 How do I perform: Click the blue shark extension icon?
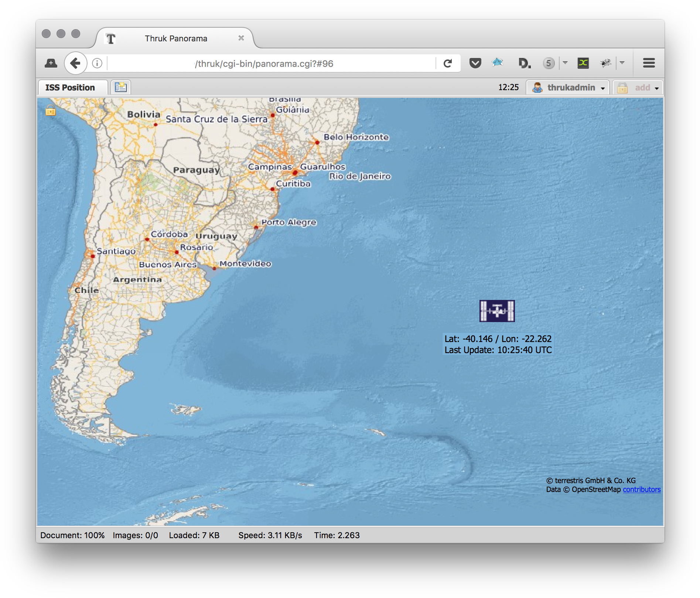pyautogui.click(x=498, y=63)
